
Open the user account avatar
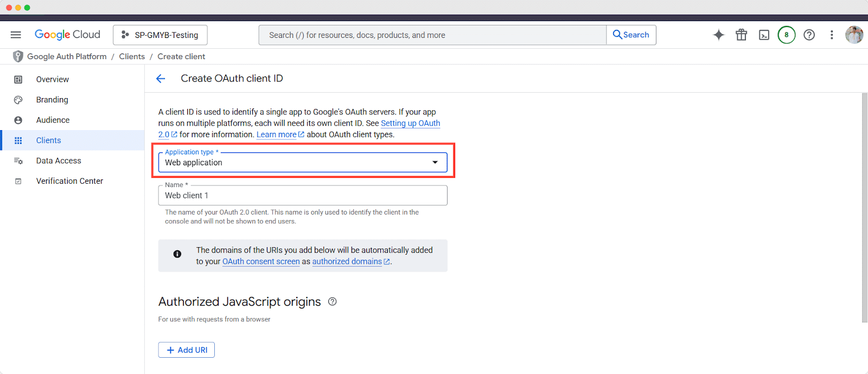click(x=854, y=35)
